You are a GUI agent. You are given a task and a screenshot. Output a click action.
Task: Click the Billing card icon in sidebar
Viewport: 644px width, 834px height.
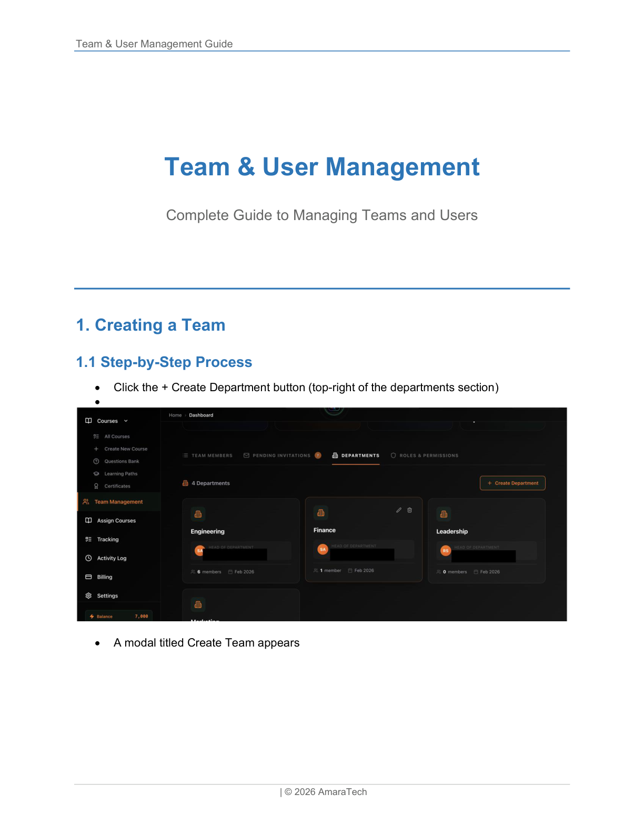click(x=88, y=577)
